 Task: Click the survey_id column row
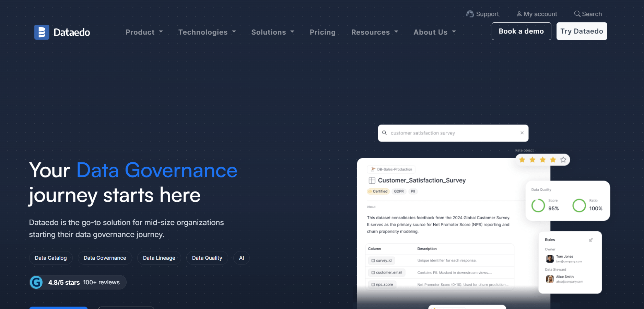[x=440, y=261]
